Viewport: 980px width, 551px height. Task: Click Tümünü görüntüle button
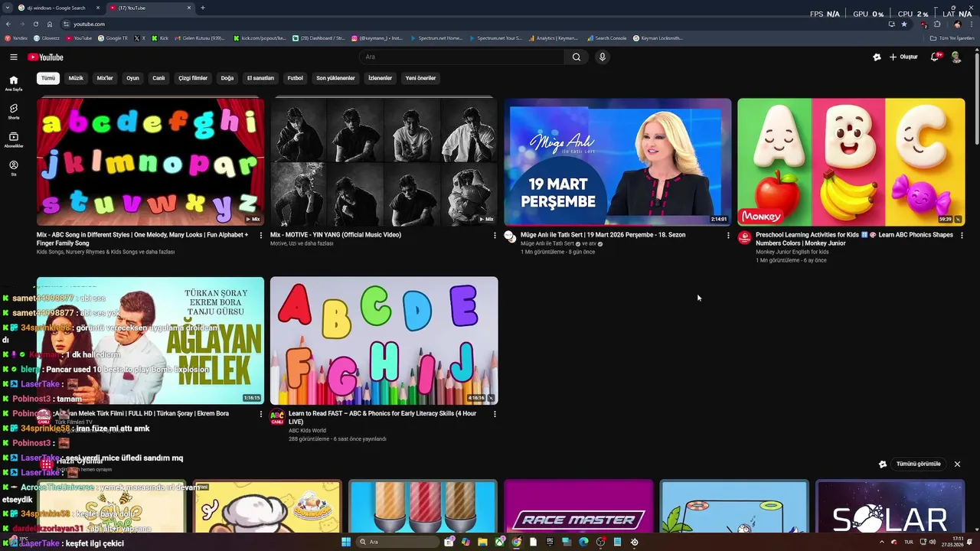coord(918,464)
